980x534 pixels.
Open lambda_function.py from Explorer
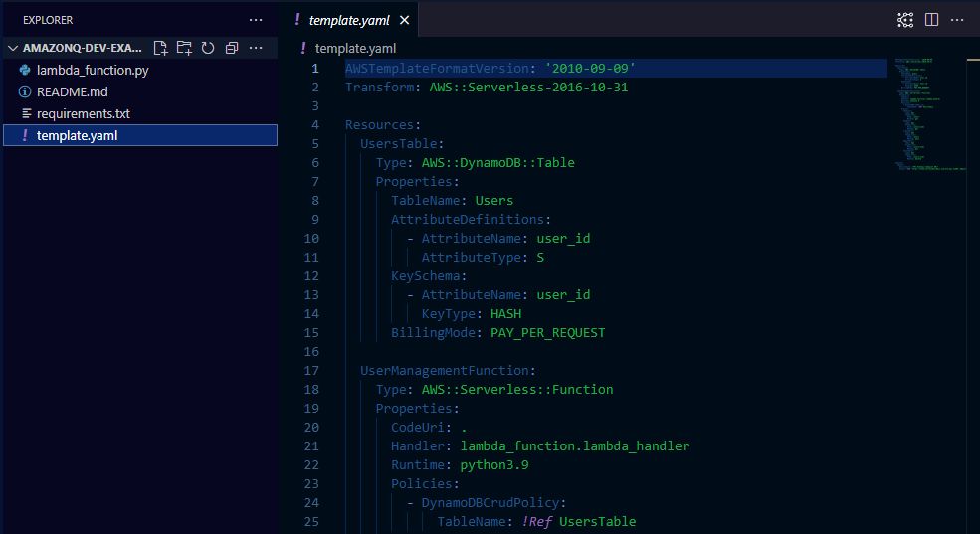coord(93,70)
